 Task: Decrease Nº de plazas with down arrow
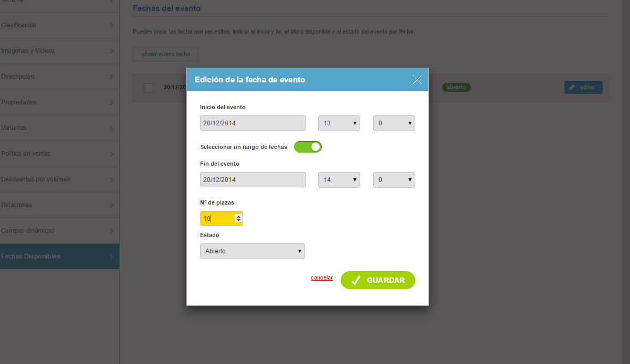pyautogui.click(x=238, y=221)
